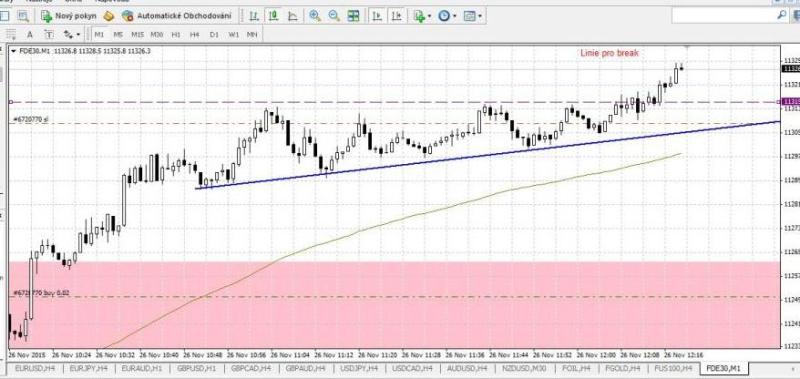This screenshot has height=379, width=800.
Task: Select the M15 timeframe
Action: click(x=137, y=35)
